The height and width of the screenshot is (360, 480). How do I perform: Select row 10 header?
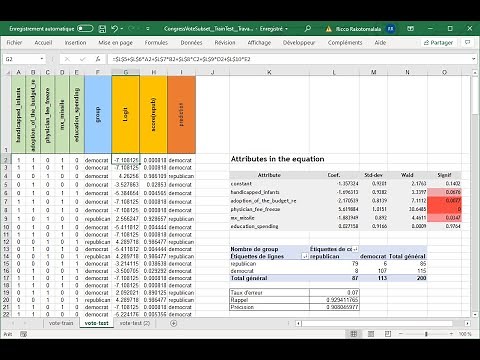tap(6, 227)
